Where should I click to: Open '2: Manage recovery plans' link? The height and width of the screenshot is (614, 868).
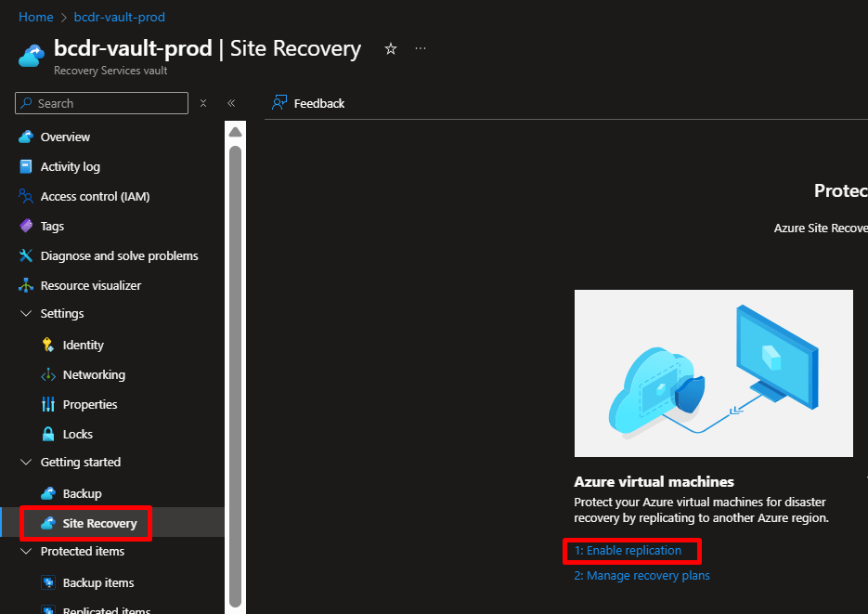[641, 576]
